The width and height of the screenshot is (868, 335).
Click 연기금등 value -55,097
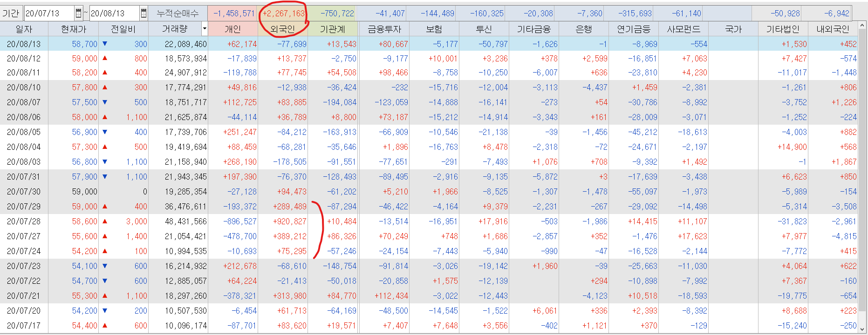click(642, 192)
